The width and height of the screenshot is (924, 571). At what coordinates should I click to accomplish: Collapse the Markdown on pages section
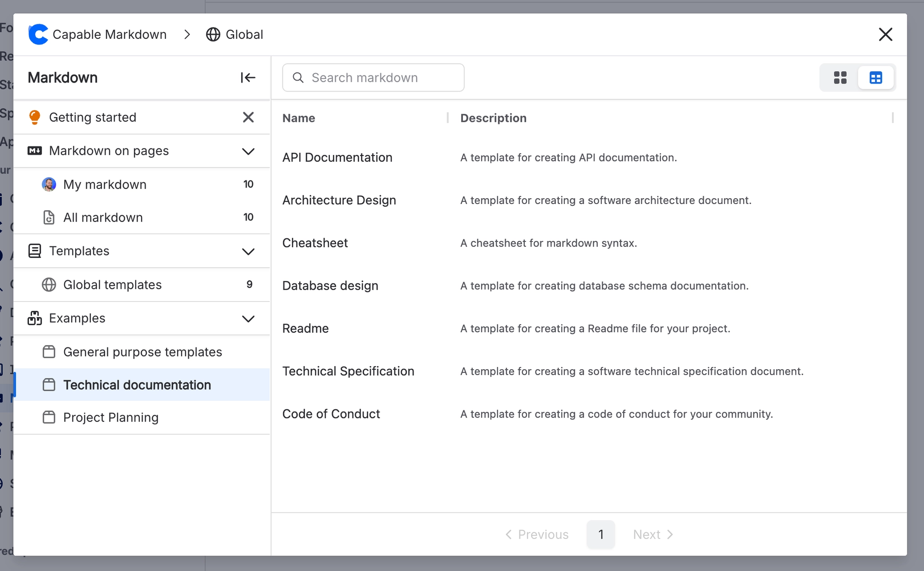click(x=248, y=151)
